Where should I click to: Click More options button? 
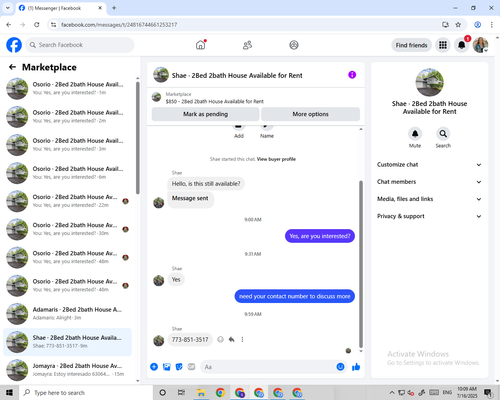(x=310, y=114)
